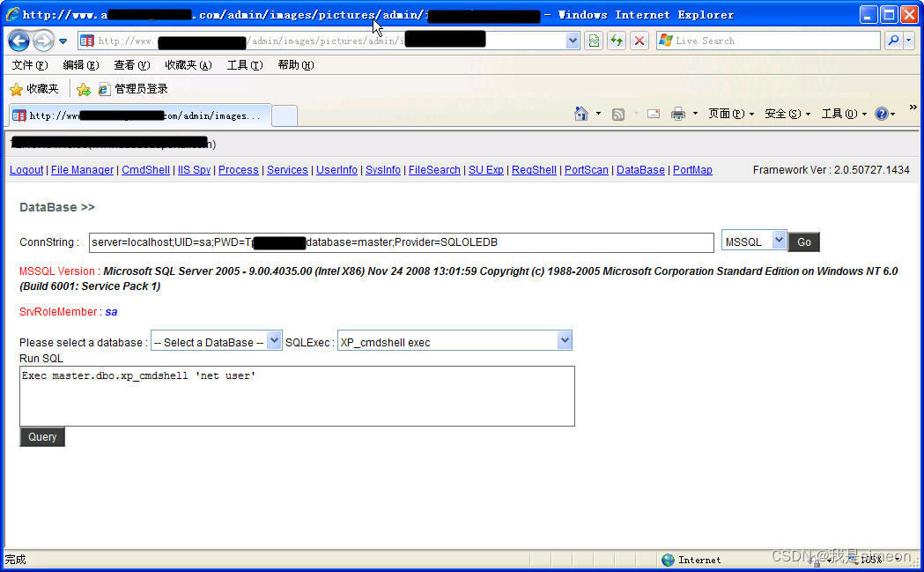Open the DataBase link
924x572 pixels.
tap(640, 170)
